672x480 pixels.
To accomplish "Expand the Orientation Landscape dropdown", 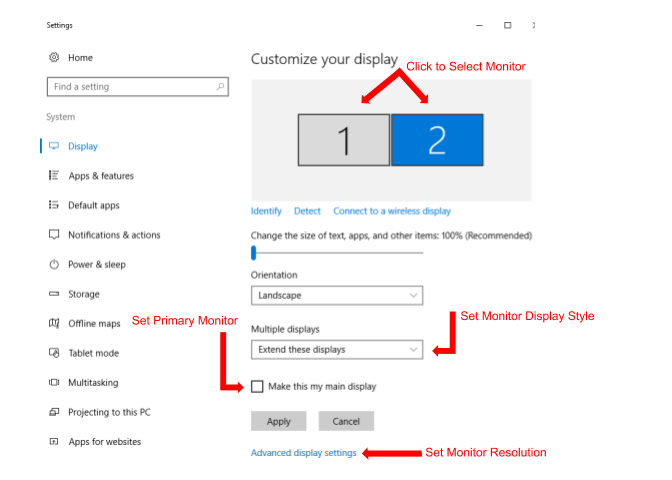I will tap(336, 295).
